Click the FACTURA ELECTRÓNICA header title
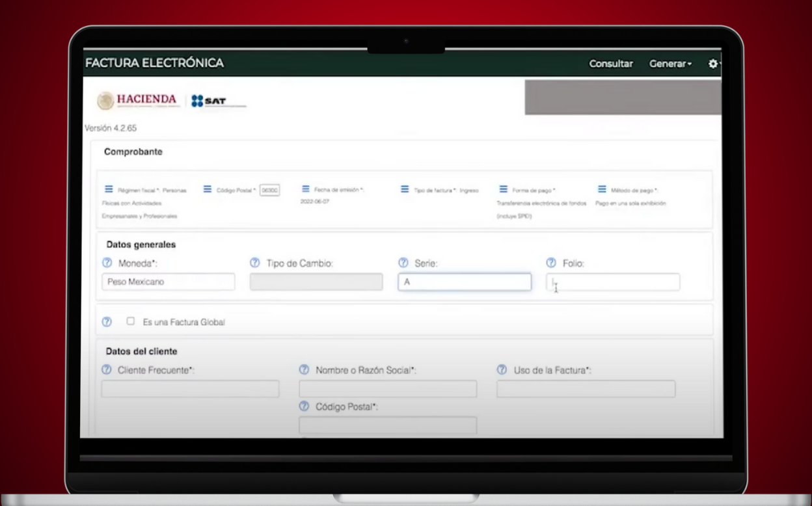 click(155, 63)
